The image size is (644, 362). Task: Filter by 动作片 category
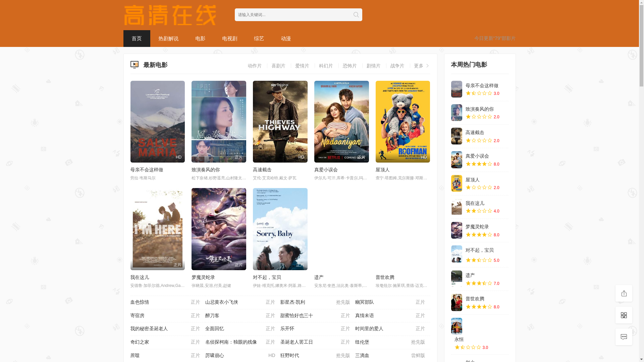click(255, 66)
